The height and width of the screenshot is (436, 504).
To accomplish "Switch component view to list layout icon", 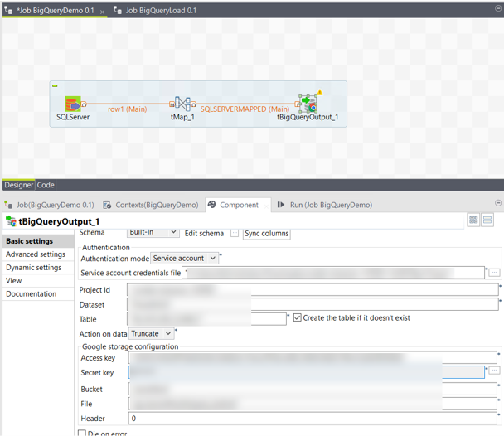I will click(x=487, y=220).
